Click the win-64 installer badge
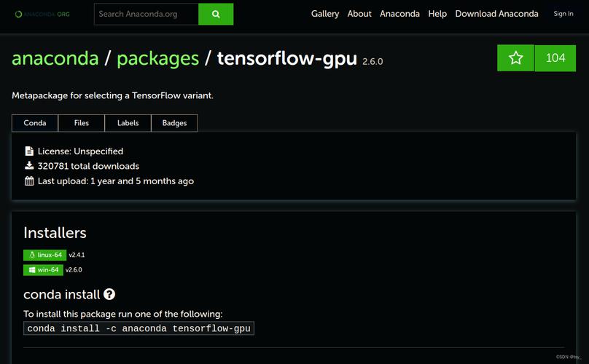 click(43, 270)
